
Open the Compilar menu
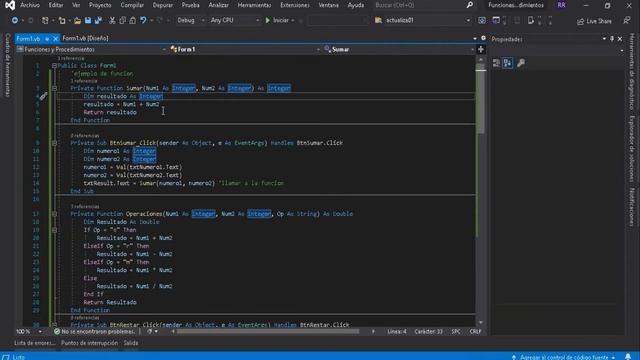[132, 5]
